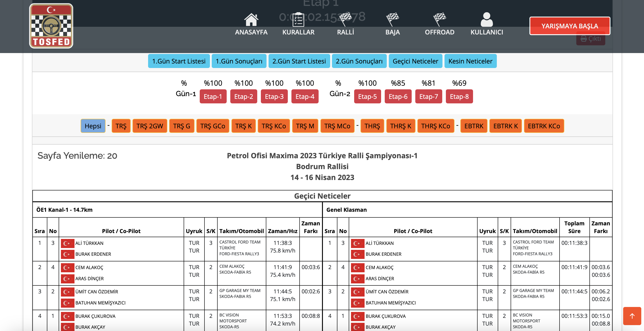The height and width of the screenshot is (331, 644).
Task: Select Etap-3 stage button
Action: [x=274, y=96]
